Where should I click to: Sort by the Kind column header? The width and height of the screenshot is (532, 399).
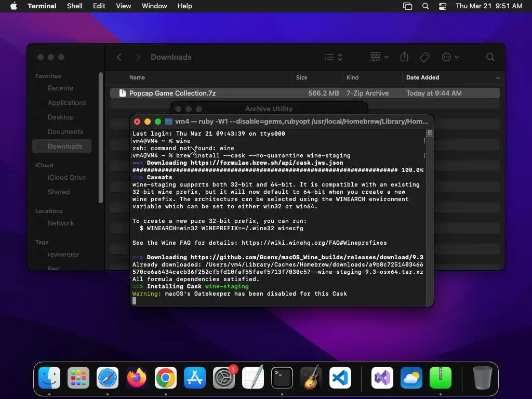click(x=352, y=78)
